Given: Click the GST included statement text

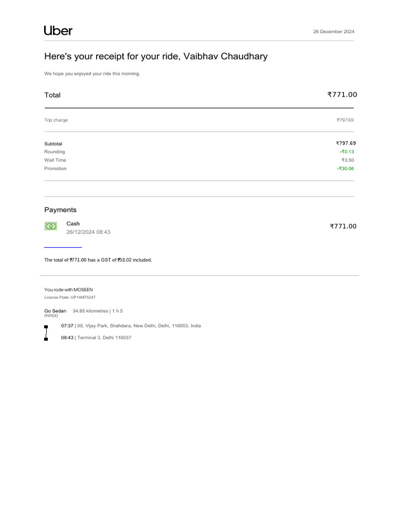Looking at the screenshot, I should [98, 260].
